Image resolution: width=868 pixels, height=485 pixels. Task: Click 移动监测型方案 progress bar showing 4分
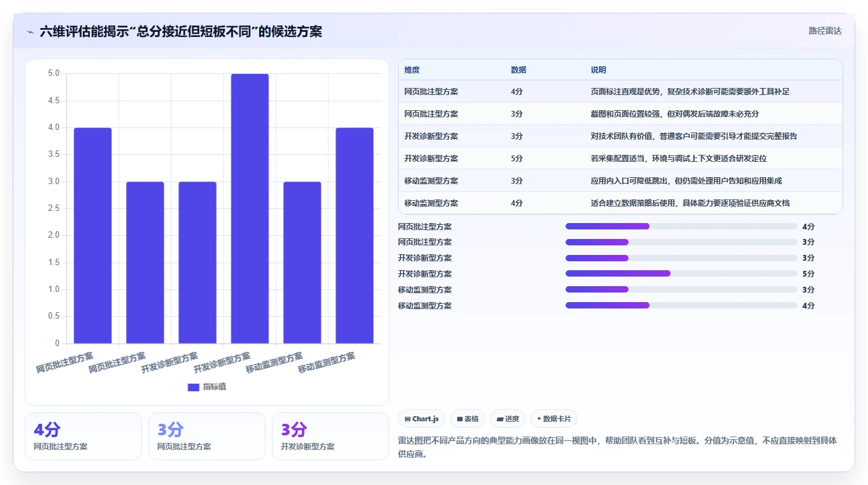tap(681, 305)
